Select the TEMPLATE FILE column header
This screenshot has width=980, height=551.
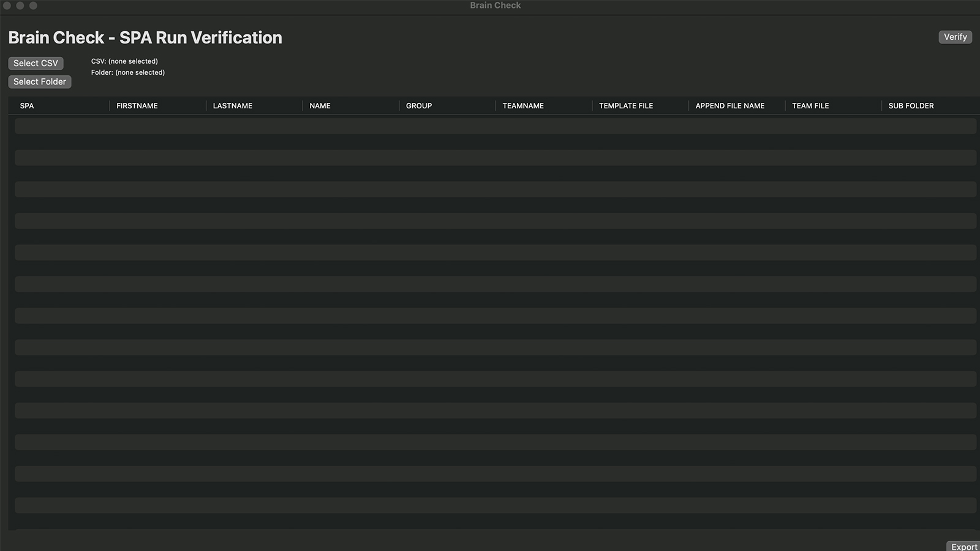[x=626, y=106]
